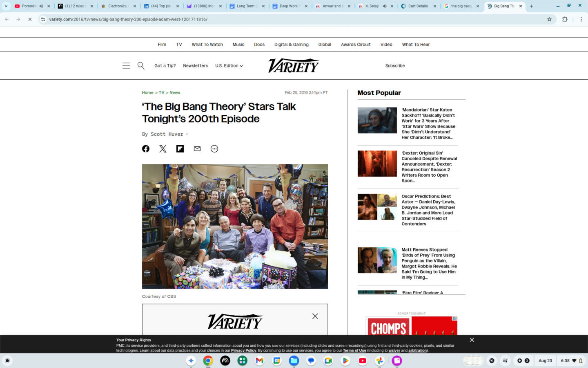Share article on X
The image size is (588, 368).
(x=163, y=149)
